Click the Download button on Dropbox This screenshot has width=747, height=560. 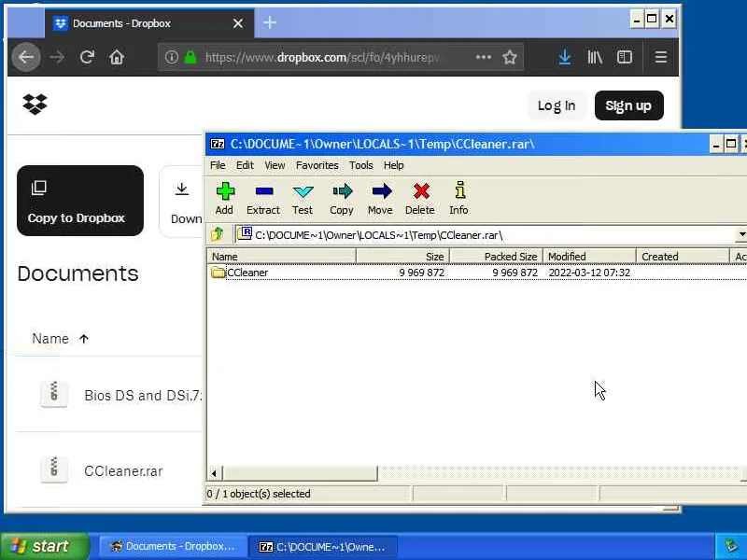coord(182,202)
